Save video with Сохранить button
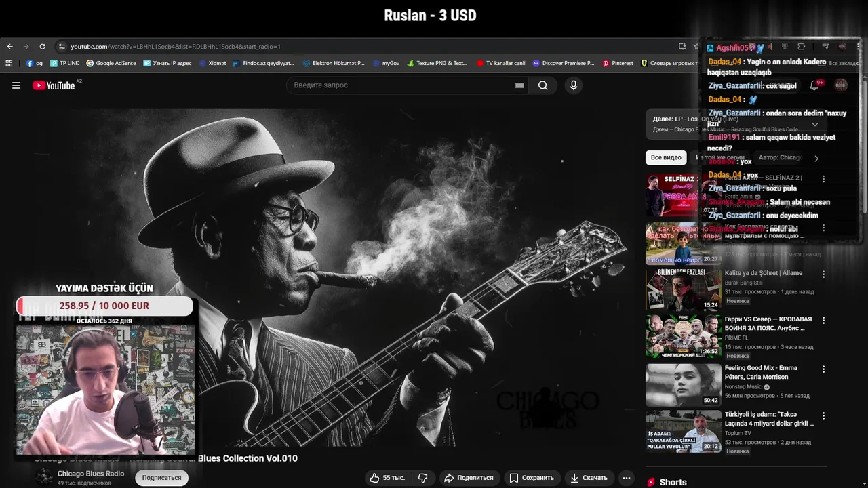This screenshot has width=868, height=488. 532,478
